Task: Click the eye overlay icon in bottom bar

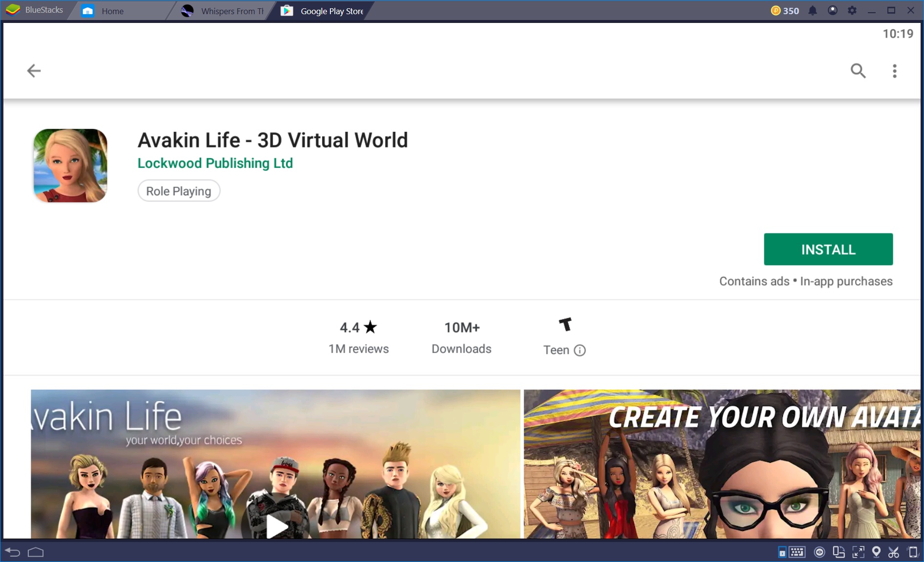Action: [820, 552]
